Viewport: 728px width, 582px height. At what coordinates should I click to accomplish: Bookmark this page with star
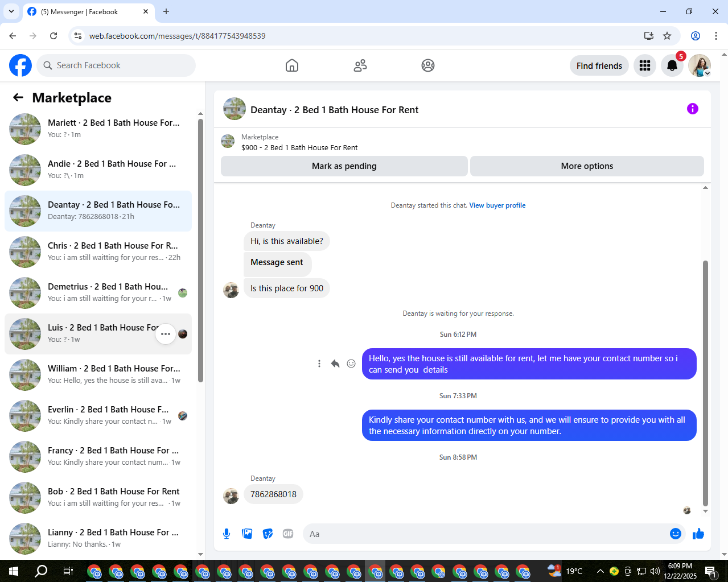667,36
